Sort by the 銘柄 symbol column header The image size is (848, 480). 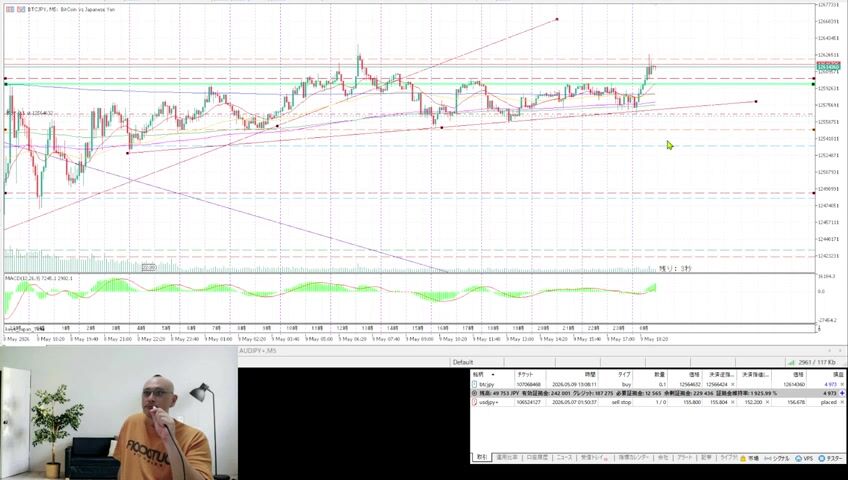point(478,374)
